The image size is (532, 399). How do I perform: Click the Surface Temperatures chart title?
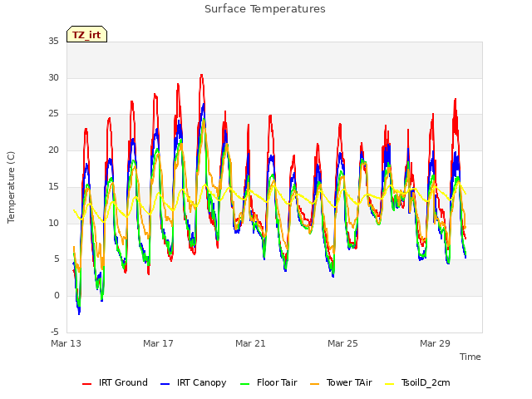265,9
